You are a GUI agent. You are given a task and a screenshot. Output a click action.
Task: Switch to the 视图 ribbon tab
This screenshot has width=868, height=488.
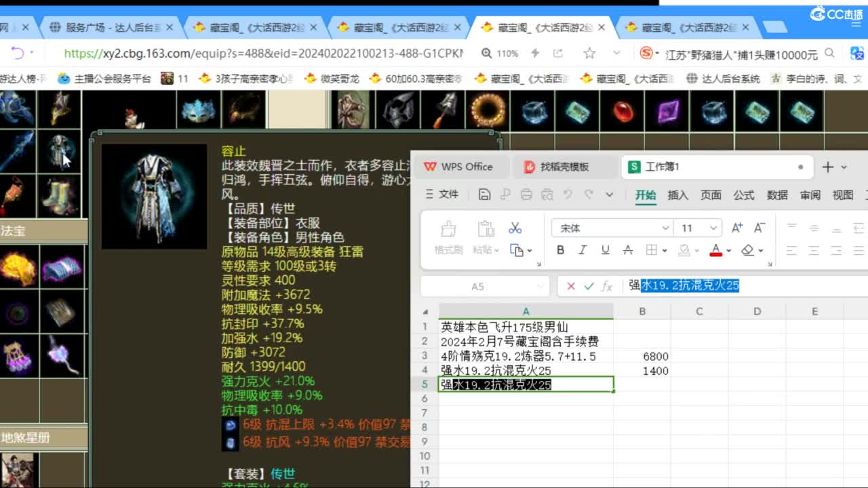tap(843, 195)
